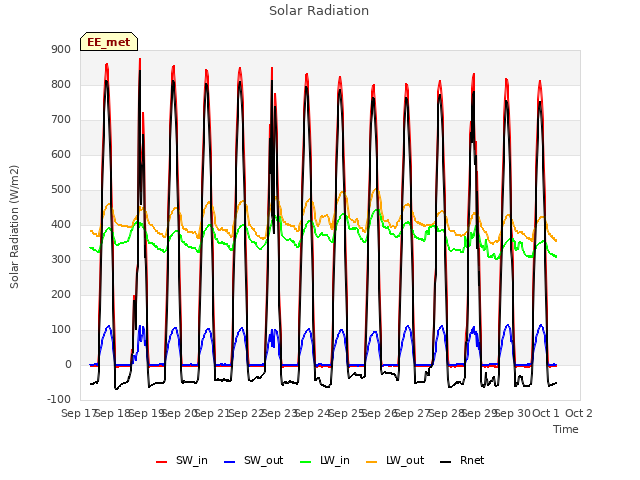
Task: Click the 800 y-axis tick label
Action: coord(61,84)
